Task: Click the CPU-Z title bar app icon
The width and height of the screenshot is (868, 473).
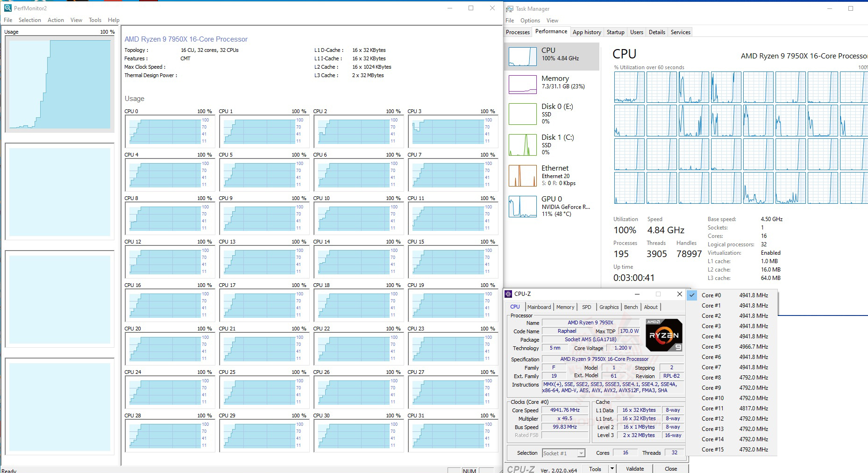Action: pyautogui.click(x=508, y=294)
